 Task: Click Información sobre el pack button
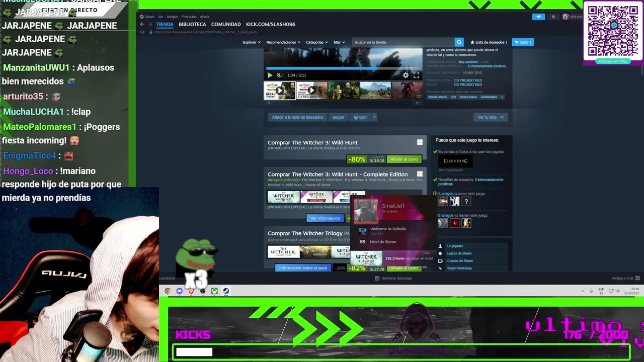coord(303,268)
